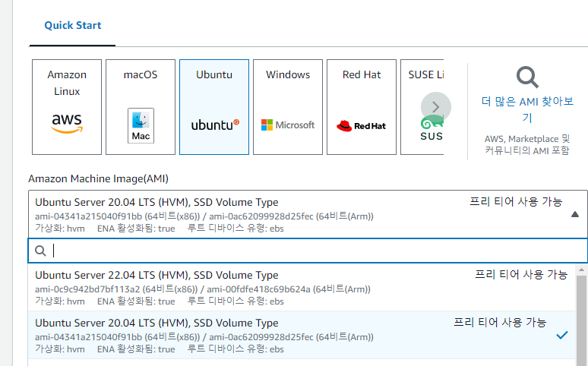588x366 pixels.
Task: Click the selected AMI dropdown header
Action: [x=308, y=214]
